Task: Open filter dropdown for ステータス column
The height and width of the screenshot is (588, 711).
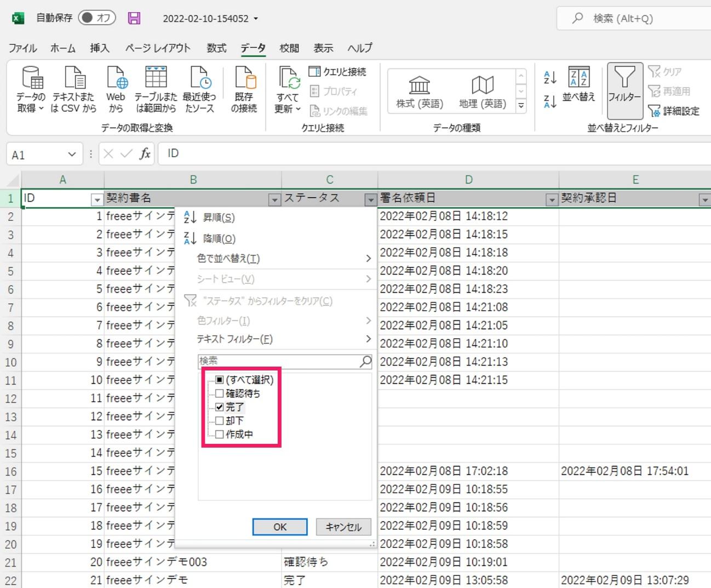Action: coord(371,200)
